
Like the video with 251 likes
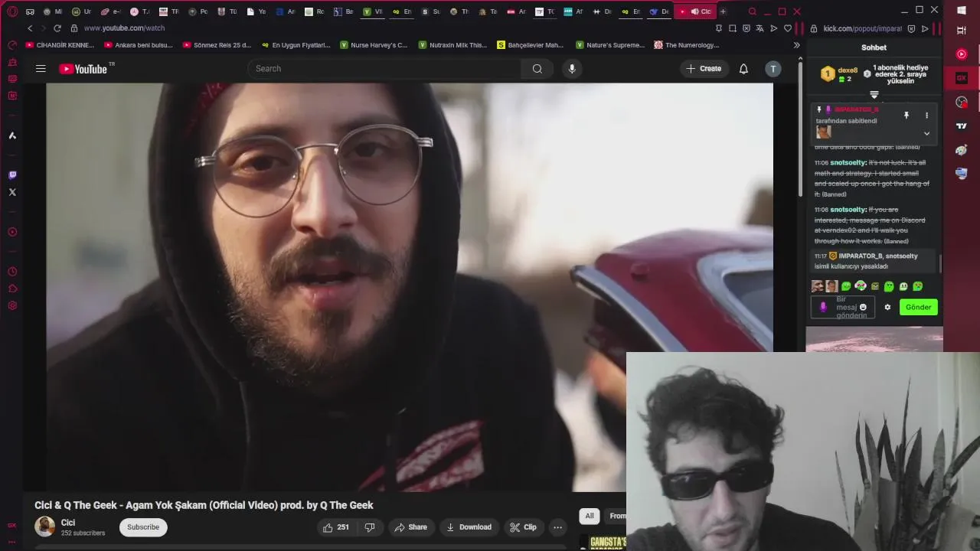click(x=335, y=527)
